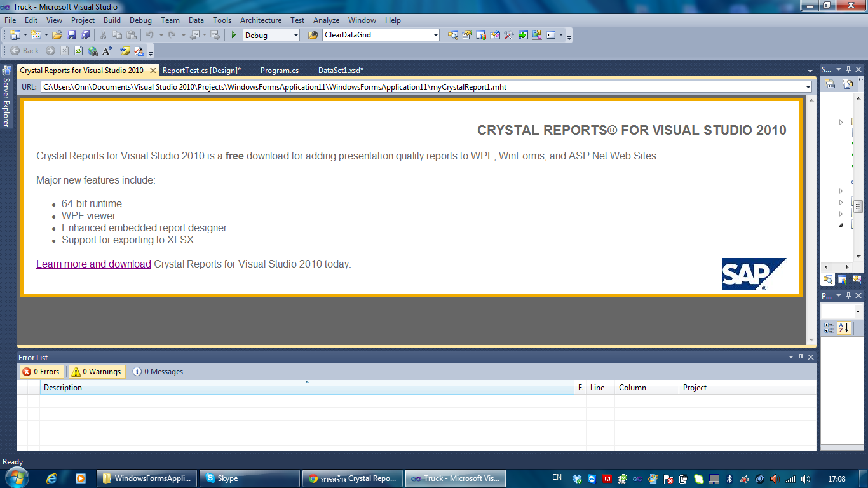Click the Dropbox tray icon
This screenshot has width=868, height=488.
click(x=577, y=478)
